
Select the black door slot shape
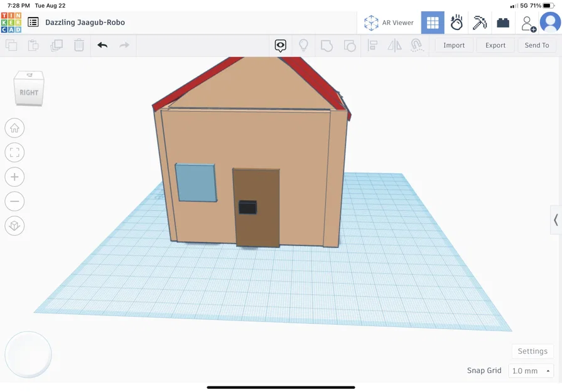tap(247, 207)
